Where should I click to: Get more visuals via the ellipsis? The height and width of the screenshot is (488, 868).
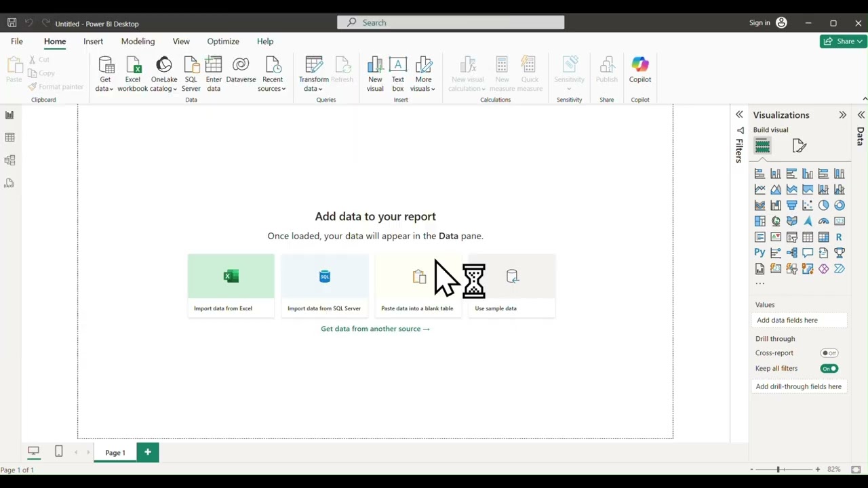click(x=759, y=283)
